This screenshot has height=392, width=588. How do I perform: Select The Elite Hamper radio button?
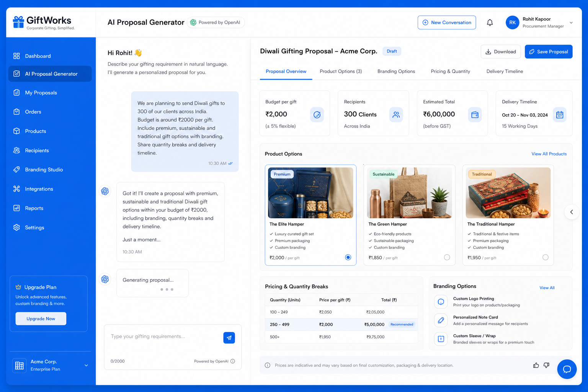coord(348,257)
